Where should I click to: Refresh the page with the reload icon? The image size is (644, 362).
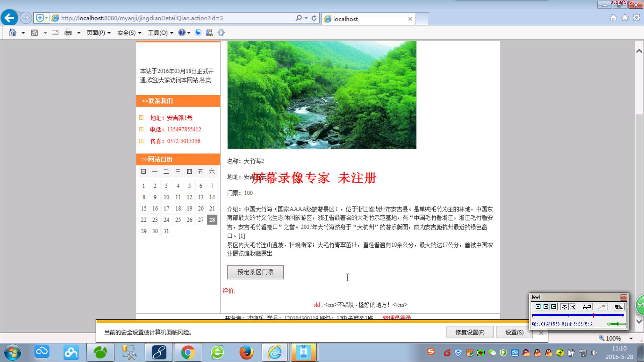[314, 18]
